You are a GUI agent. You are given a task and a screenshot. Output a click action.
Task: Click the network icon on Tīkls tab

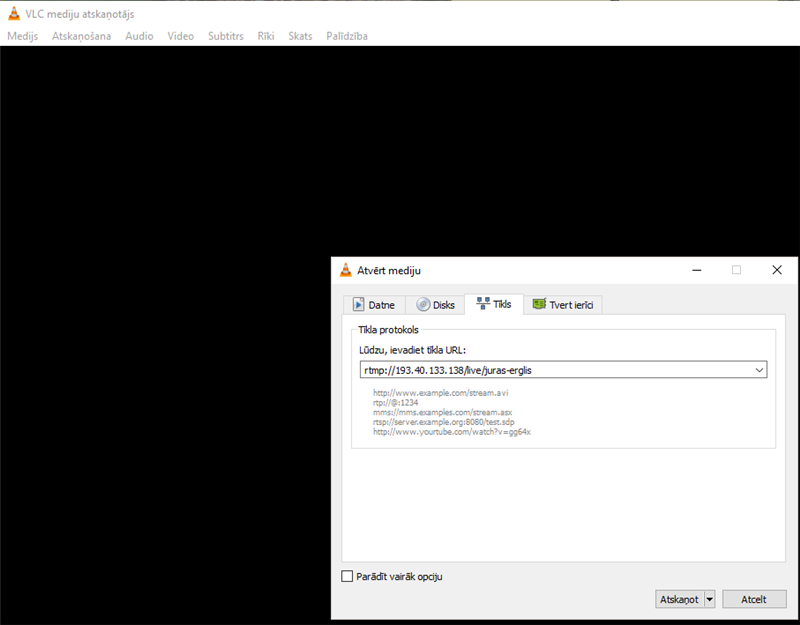(x=483, y=304)
